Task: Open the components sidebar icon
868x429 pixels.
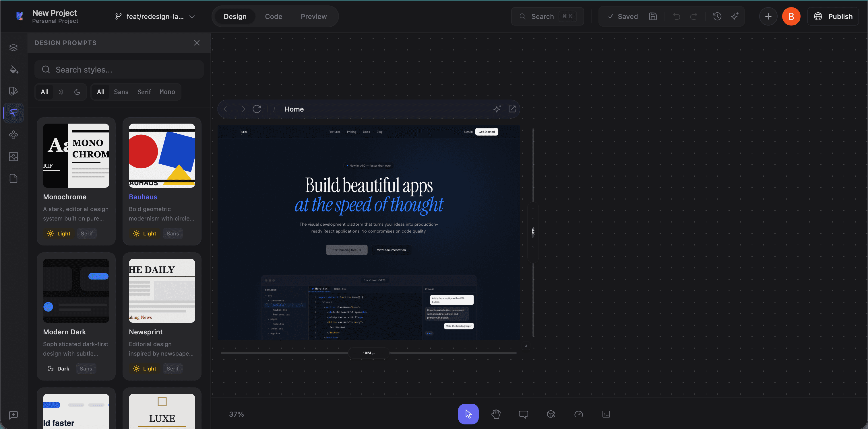Action: (13, 135)
